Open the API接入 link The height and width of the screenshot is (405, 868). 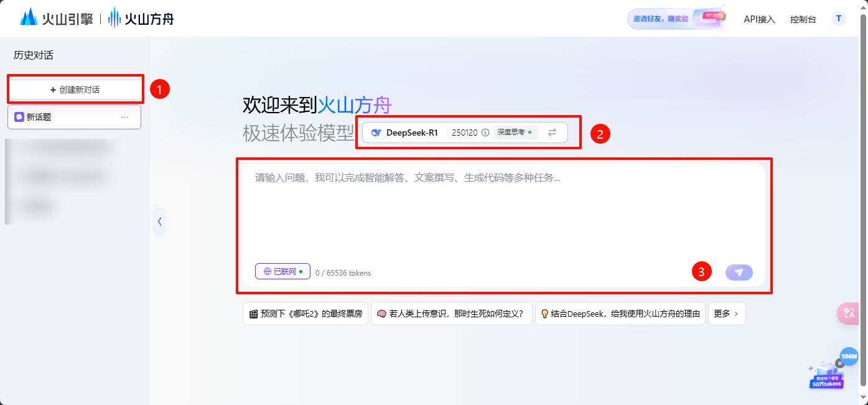coord(759,19)
